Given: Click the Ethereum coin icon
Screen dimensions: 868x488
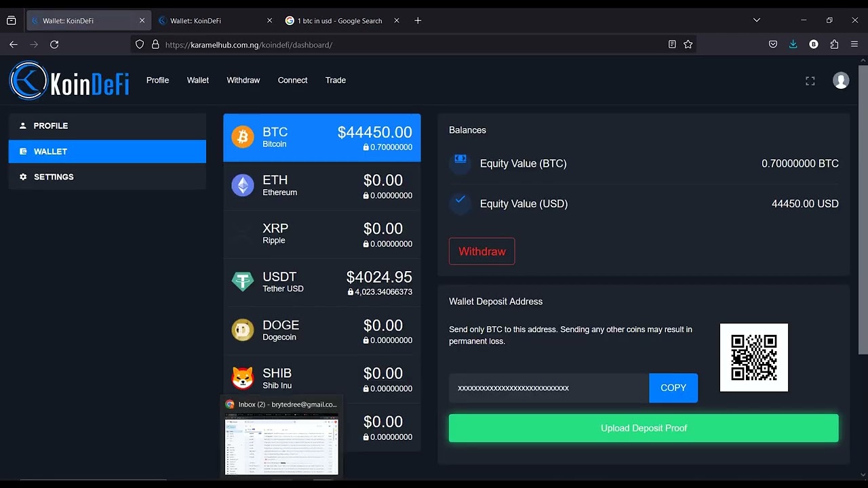Looking at the screenshot, I should (243, 185).
